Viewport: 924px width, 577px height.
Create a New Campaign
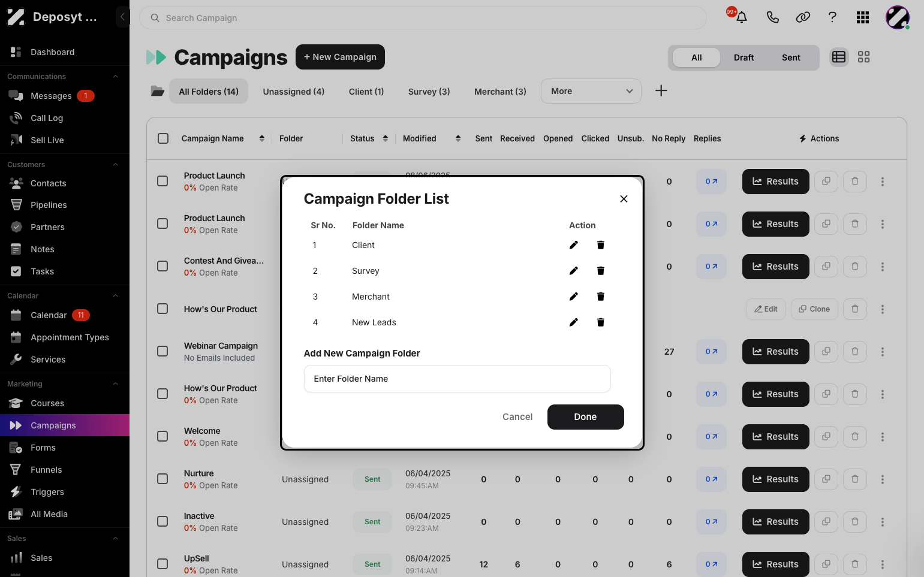(340, 57)
